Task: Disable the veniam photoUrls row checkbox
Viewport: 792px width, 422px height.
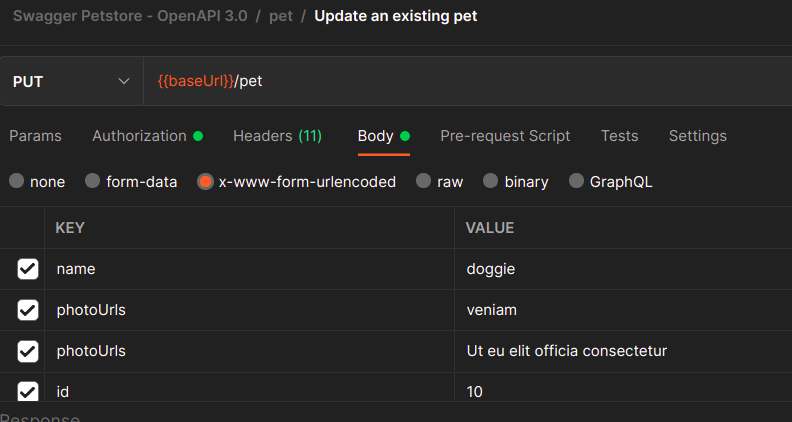Action: 28,310
